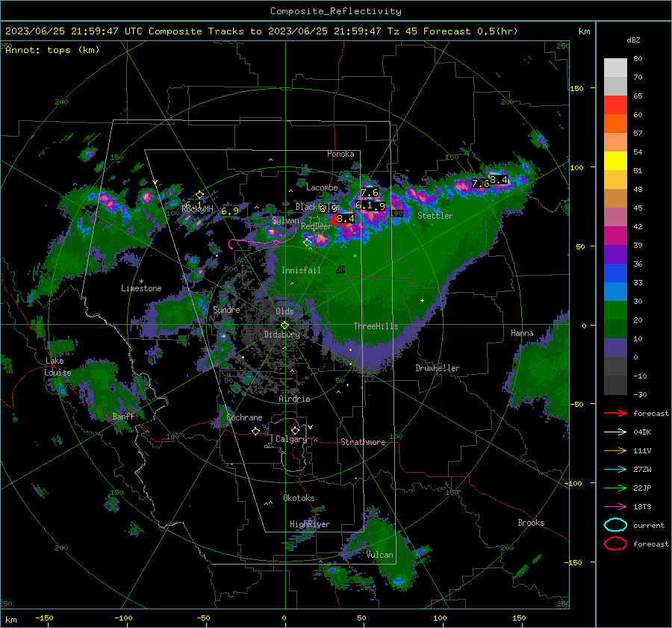Click the Composite_Reflectivity title
Image resolution: width=672 pixels, height=628 pixels.
(336, 11)
